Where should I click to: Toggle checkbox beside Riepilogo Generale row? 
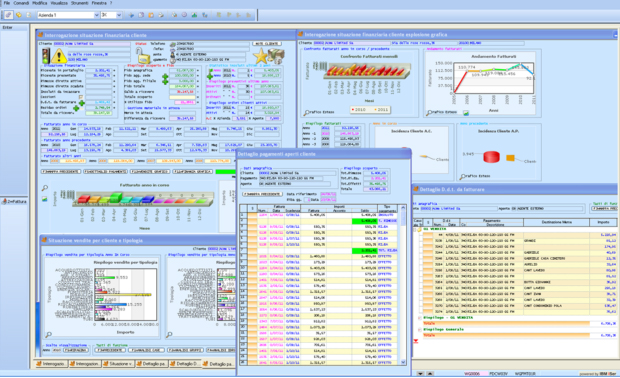420,329
